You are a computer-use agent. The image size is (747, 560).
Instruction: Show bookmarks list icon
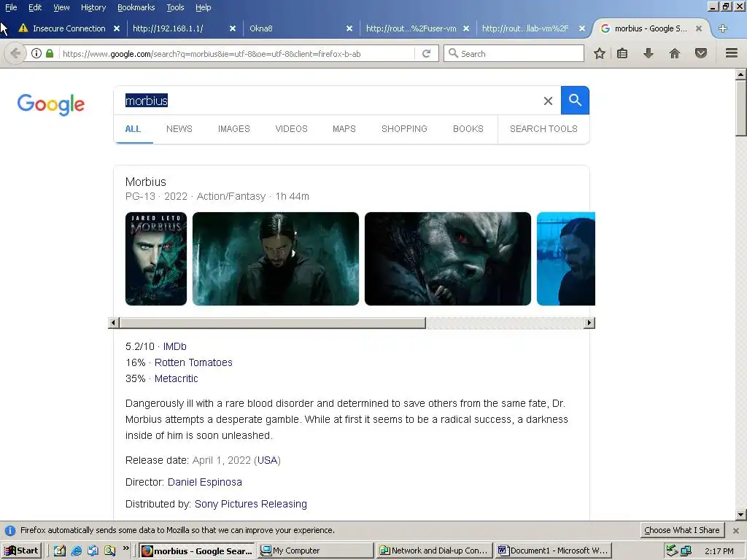click(x=622, y=53)
